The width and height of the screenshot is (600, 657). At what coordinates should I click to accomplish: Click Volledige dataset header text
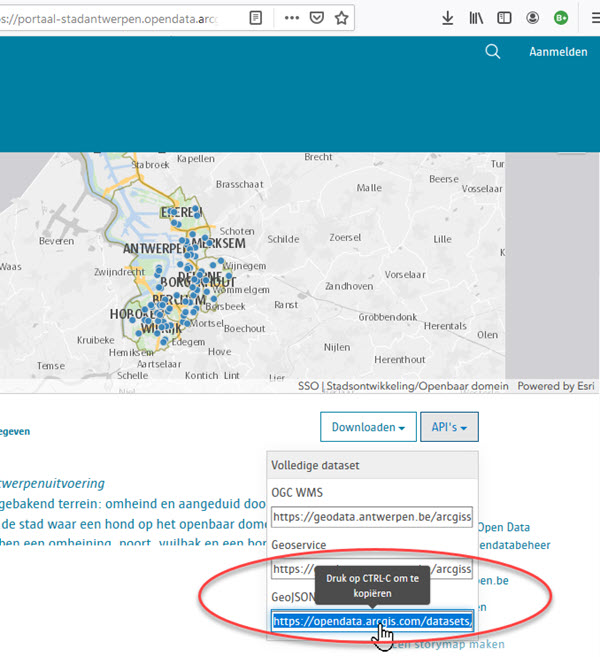[315, 466]
